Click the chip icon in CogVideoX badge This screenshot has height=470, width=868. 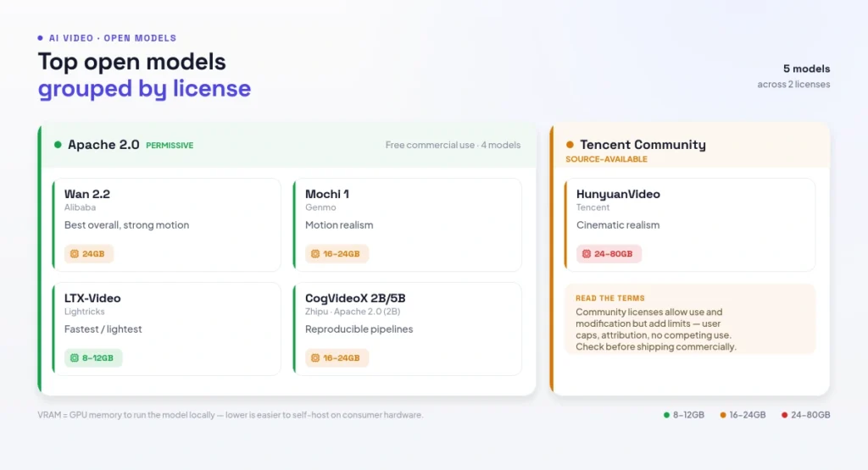click(x=315, y=357)
